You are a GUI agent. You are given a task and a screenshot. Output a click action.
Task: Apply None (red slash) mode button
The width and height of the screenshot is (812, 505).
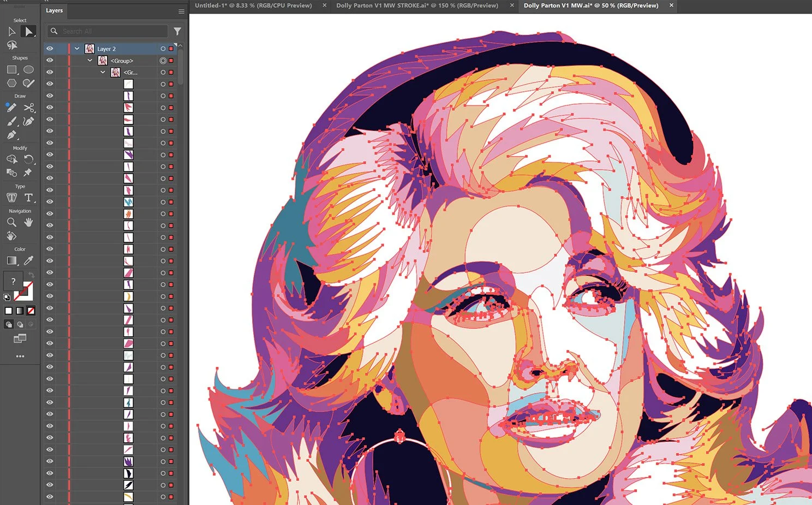pos(31,311)
